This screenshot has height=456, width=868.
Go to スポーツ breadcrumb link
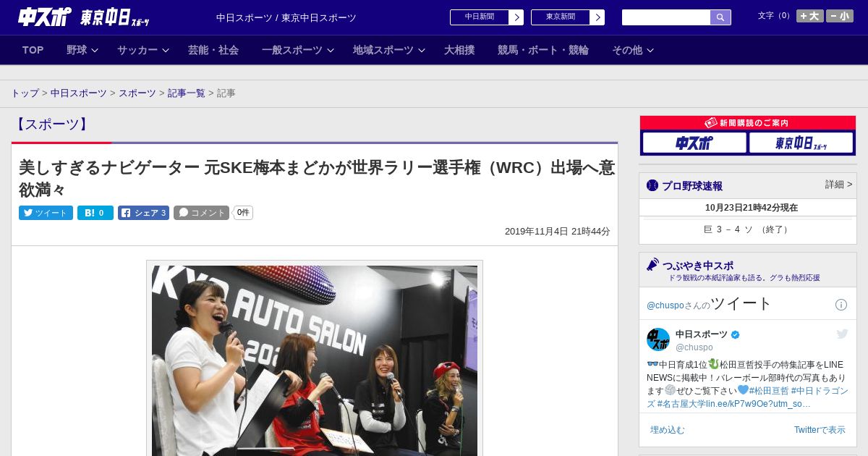tap(137, 93)
